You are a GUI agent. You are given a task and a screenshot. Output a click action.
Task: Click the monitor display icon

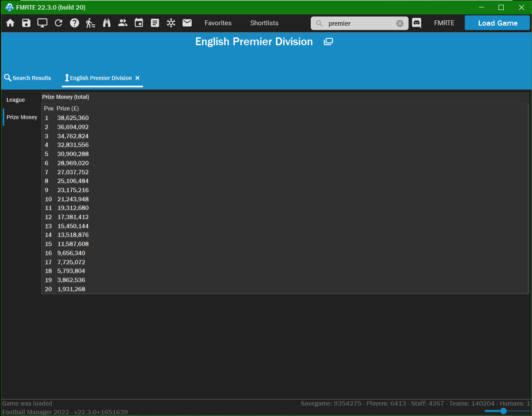[42, 23]
